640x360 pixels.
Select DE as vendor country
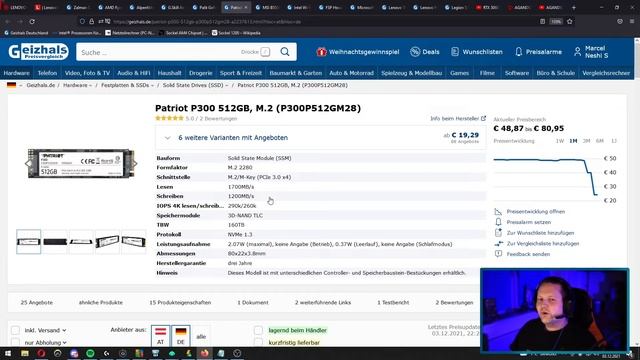tap(180, 336)
